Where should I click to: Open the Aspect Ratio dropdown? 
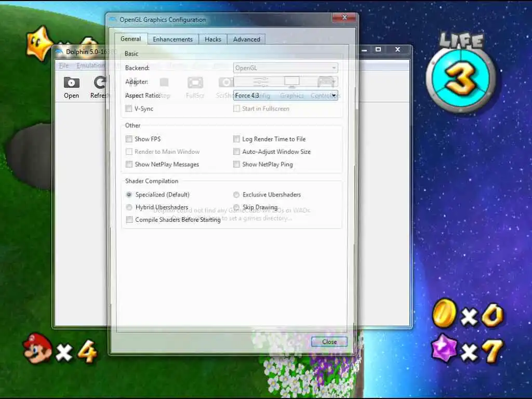[285, 96]
